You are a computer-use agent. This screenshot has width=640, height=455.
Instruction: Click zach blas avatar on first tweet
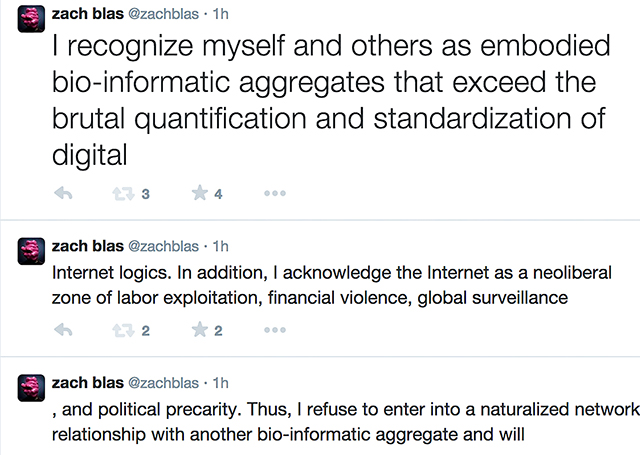click(31, 18)
